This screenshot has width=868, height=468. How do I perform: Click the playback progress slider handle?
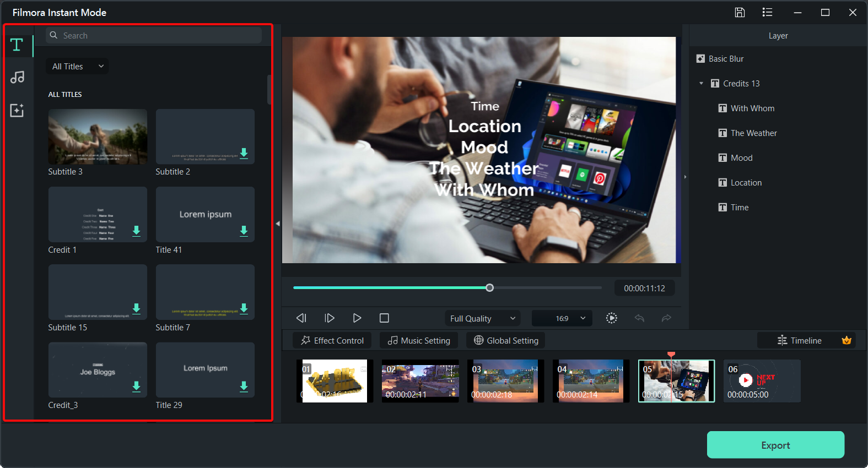489,287
